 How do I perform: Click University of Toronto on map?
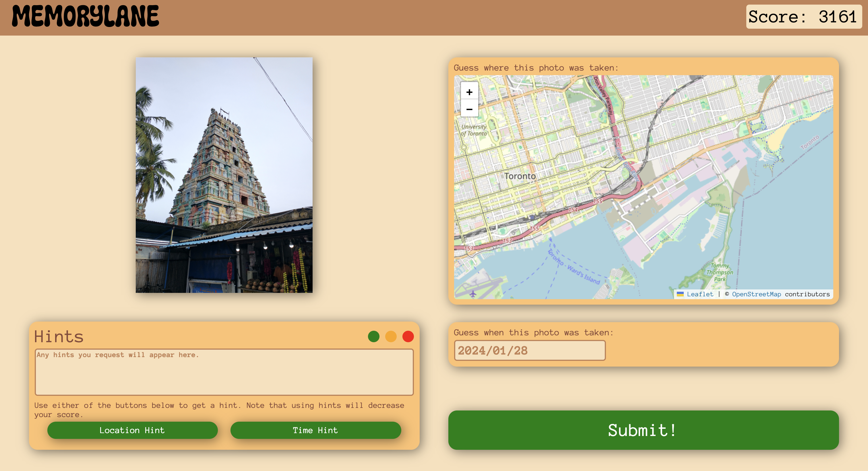(474, 130)
